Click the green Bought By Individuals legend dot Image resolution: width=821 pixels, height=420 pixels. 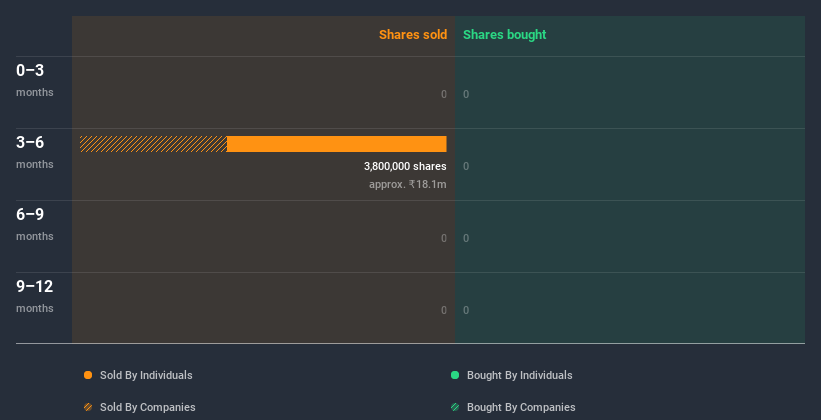455,375
